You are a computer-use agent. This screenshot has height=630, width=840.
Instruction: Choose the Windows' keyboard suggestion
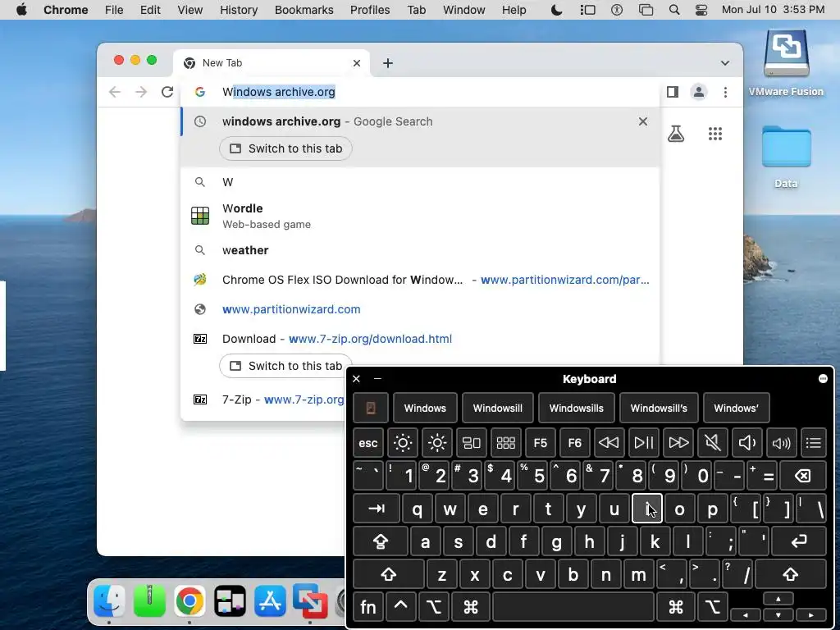(x=736, y=408)
